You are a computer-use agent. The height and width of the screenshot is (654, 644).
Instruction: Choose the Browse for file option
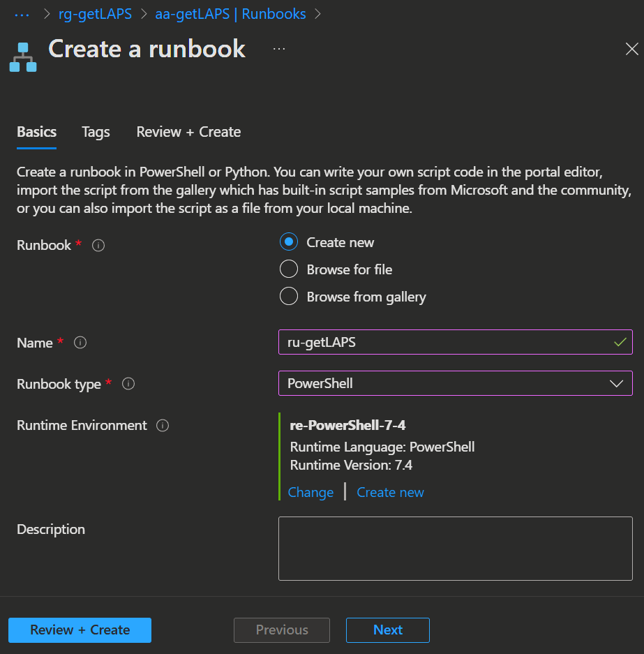[x=289, y=269]
